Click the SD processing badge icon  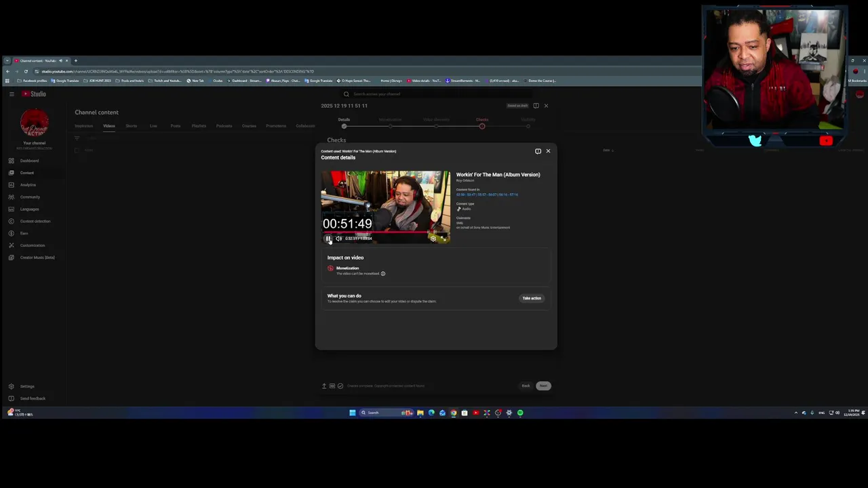[332, 386]
